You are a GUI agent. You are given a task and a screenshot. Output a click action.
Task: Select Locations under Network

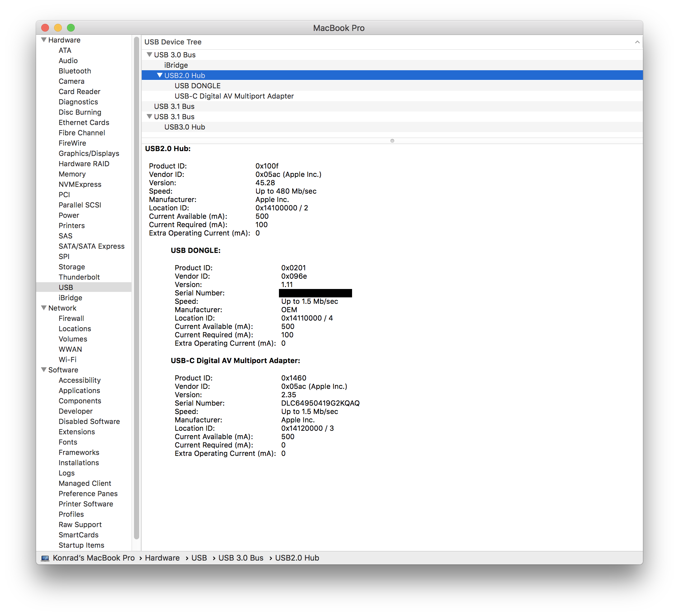[x=75, y=329]
